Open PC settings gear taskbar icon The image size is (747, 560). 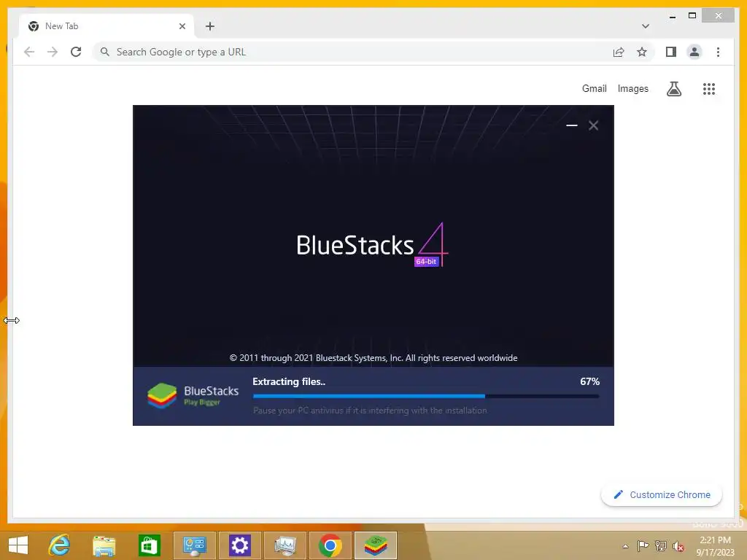(239, 545)
